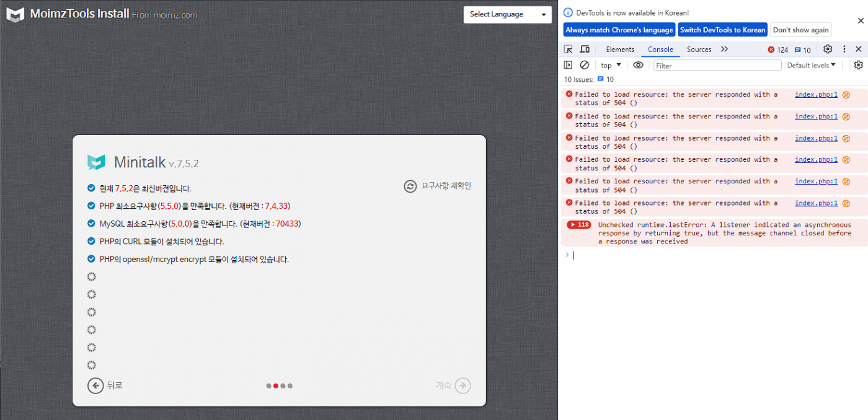
Task: Open the top JavaScript context dropdown
Action: point(611,65)
